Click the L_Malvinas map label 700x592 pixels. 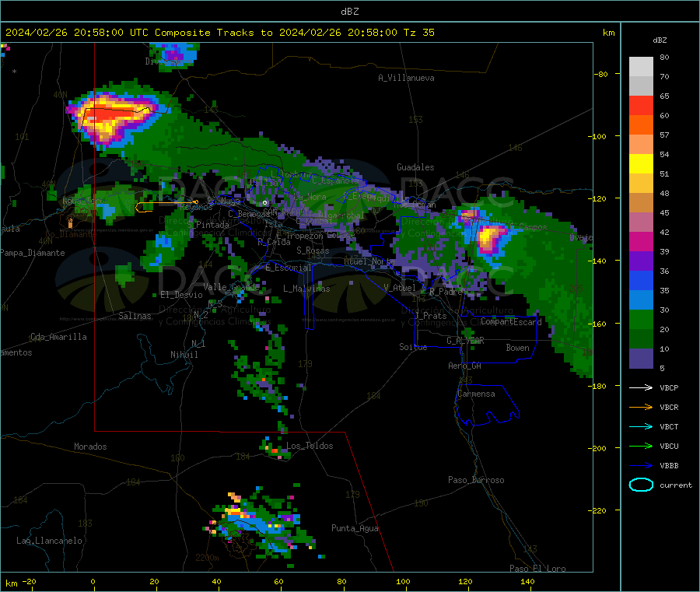click(x=306, y=289)
